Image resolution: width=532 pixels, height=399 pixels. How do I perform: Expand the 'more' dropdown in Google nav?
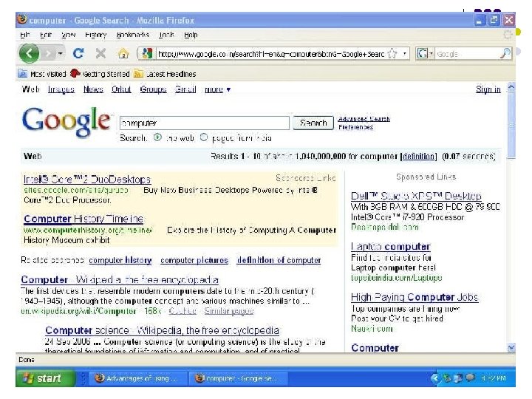pos(217,89)
